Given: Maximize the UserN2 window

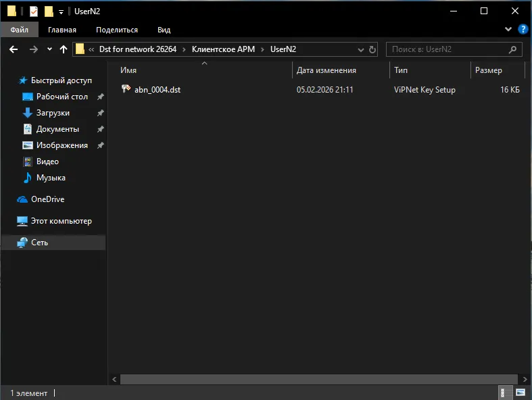Looking at the screenshot, I should pos(484,11).
